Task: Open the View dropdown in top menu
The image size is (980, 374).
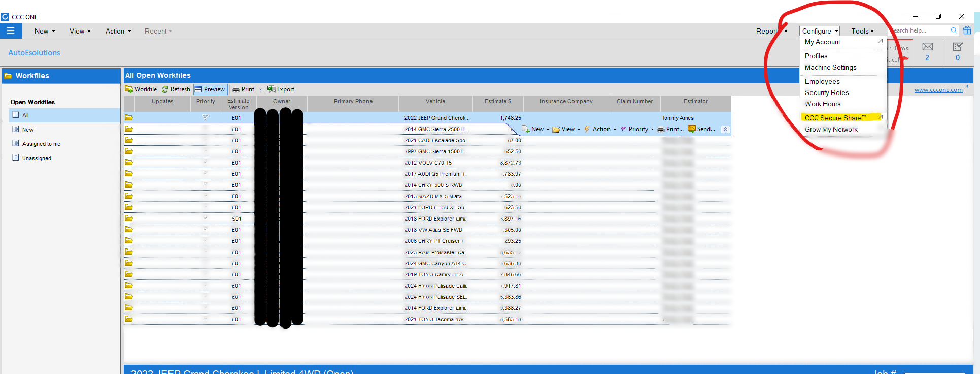Action: click(x=80, y=31)
